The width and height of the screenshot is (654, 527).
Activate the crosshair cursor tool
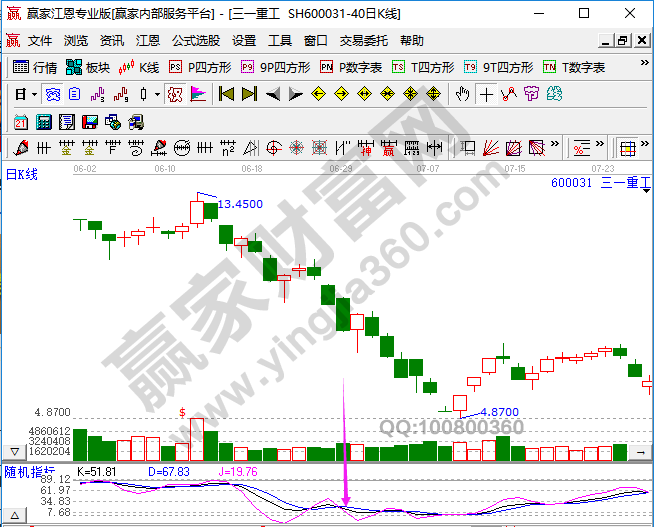point(486,95)
